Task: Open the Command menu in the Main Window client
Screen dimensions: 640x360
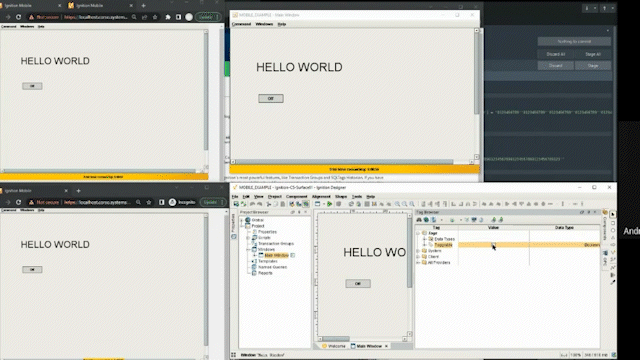Action: click(241, 24)
